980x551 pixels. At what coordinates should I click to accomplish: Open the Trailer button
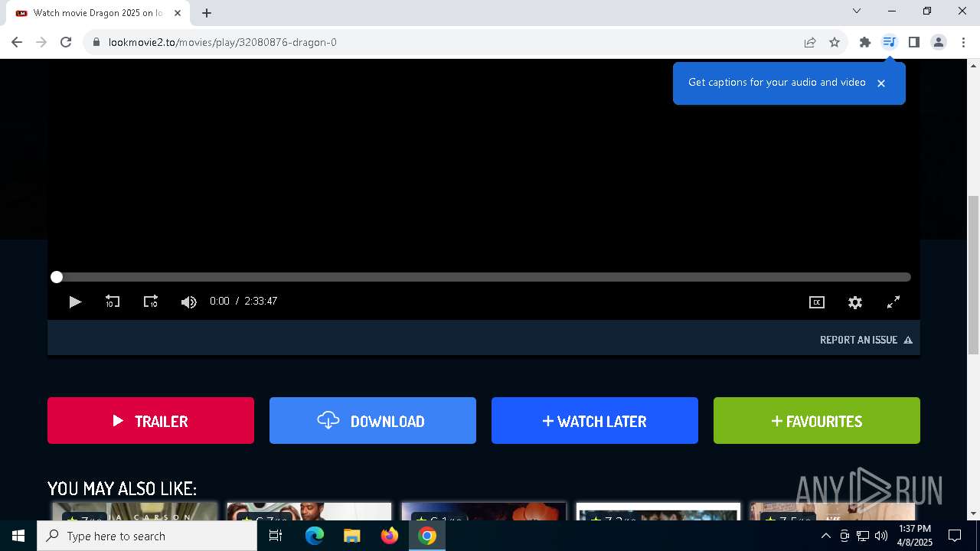tap(151, 420)
